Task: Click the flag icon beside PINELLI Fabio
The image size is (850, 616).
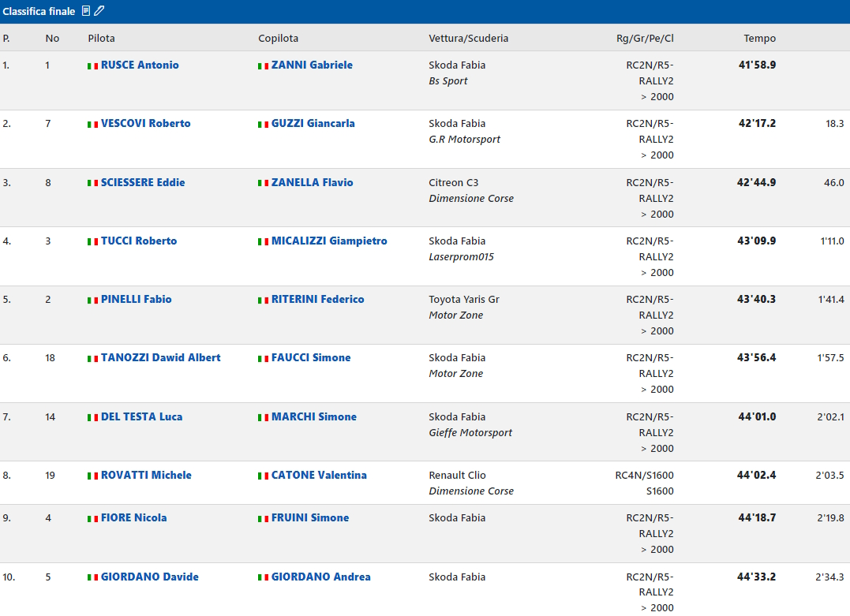Action: point(92,300)
